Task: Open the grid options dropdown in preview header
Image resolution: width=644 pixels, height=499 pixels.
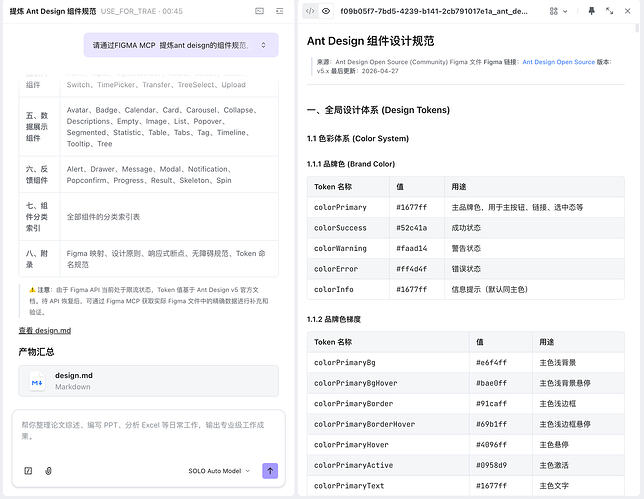Action: click(x=558, y=11)
